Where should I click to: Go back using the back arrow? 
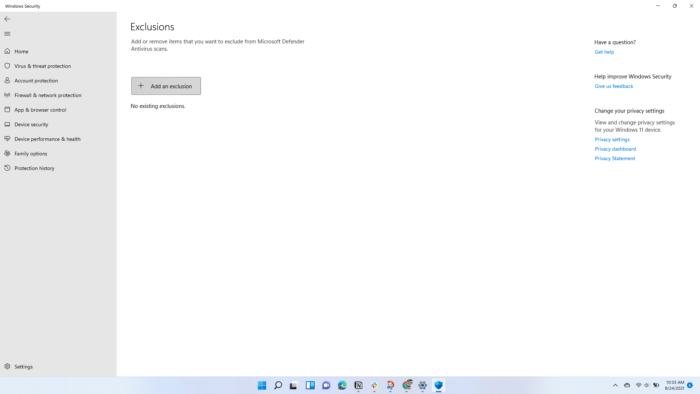pyautogui.click(x=7, y=19)
